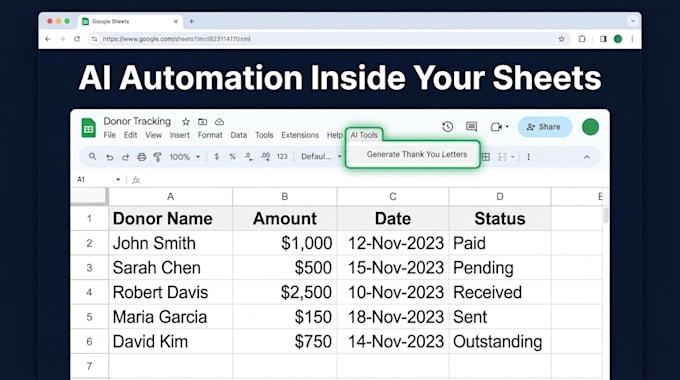Select the cell John Smith
The height and width of the screenshot is (380, 680).
tap(170, 243)
